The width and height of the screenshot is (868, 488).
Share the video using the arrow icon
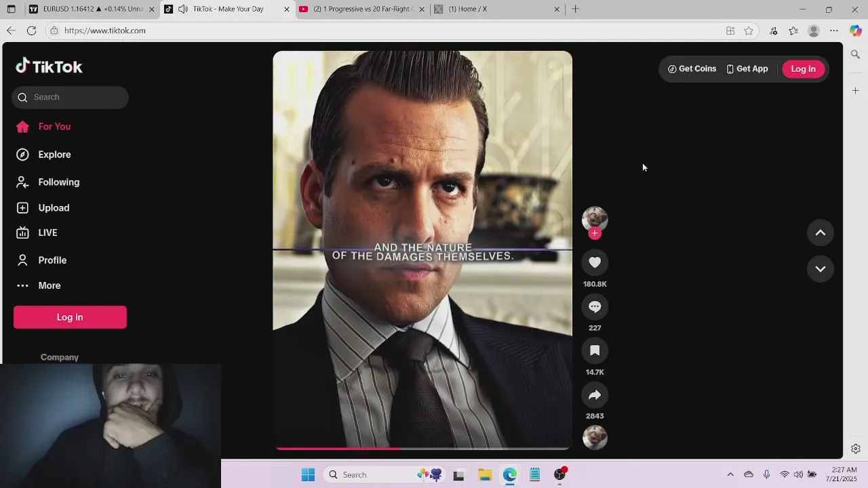[x=595, y=395]
